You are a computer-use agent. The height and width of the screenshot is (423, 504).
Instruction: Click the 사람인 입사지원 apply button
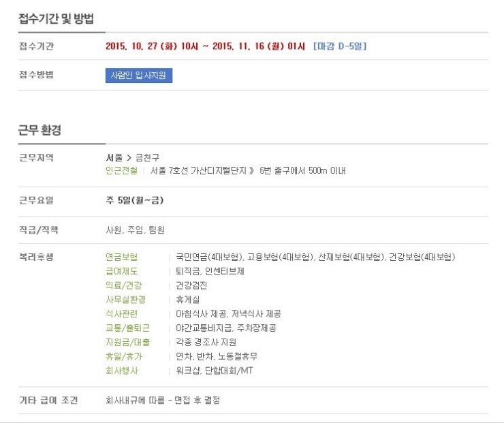point(139,76)
